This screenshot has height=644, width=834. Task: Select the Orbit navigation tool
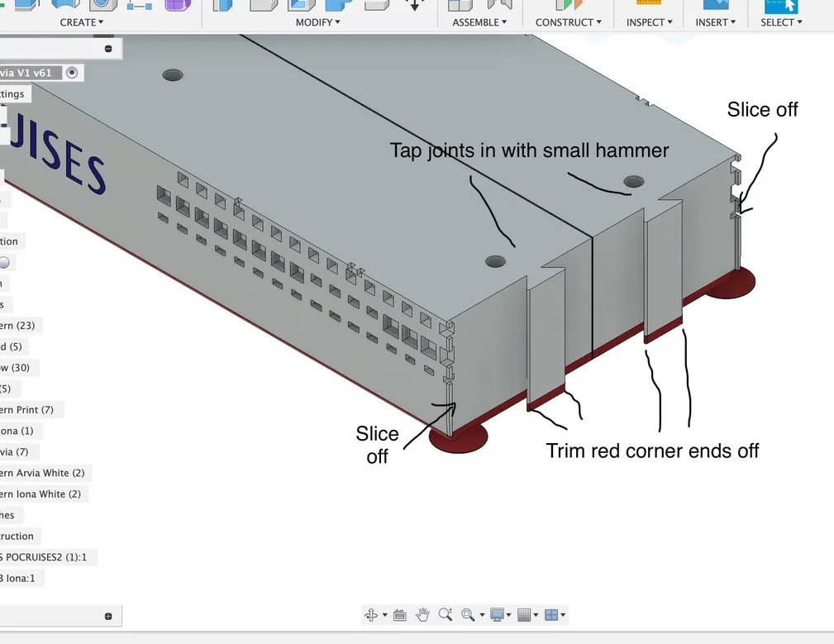(371, 615)
